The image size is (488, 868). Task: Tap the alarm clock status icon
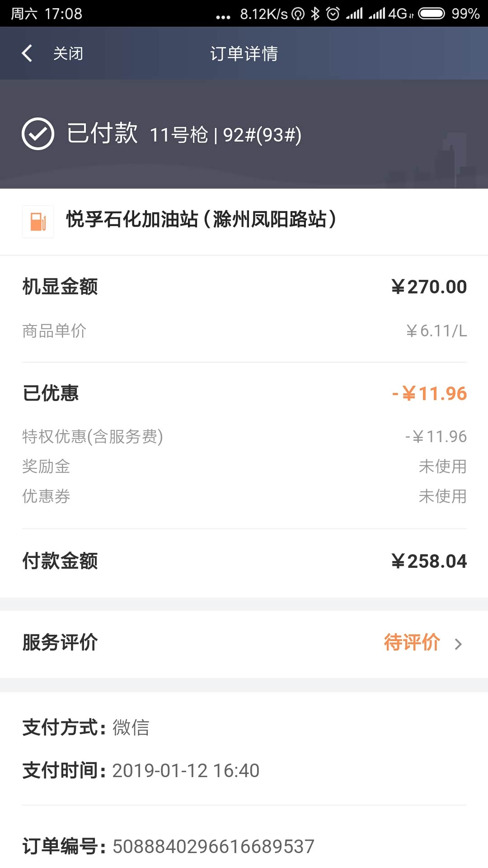pyautogui.click(x=333, y=14)
